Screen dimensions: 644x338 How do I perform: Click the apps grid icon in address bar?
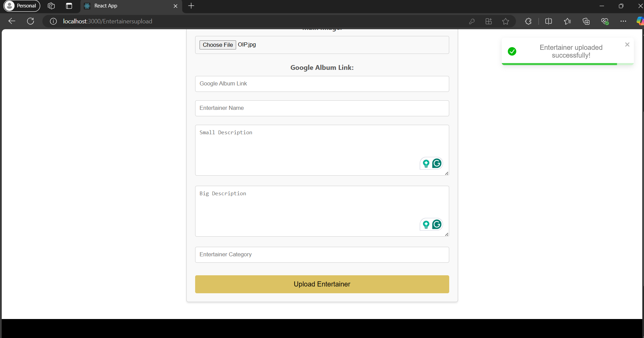click(x=489, y=21)
